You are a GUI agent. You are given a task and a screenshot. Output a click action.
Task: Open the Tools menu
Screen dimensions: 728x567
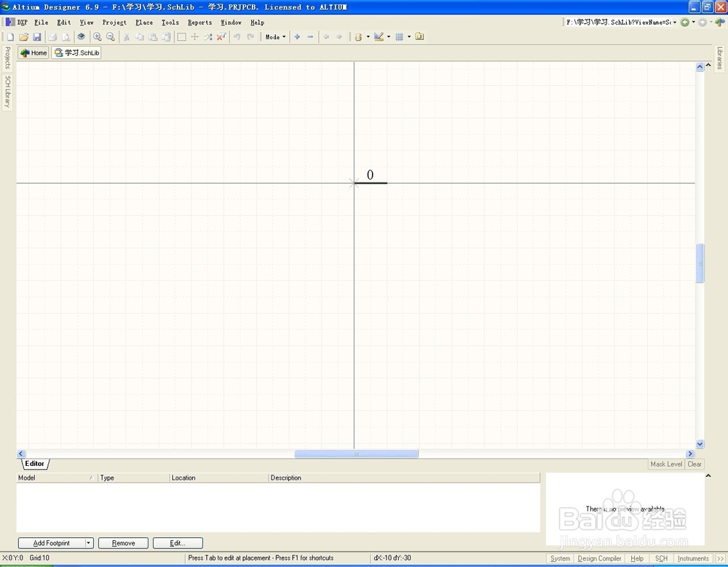(170, 23)
